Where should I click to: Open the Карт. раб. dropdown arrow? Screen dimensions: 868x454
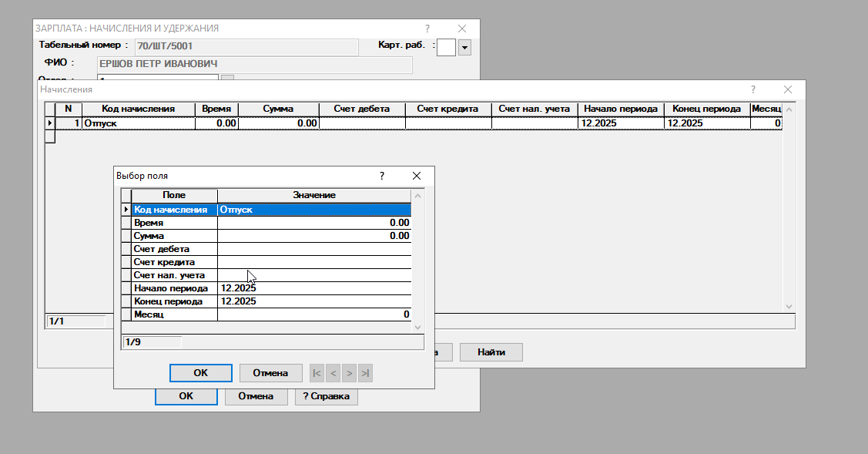coord(464,48)
